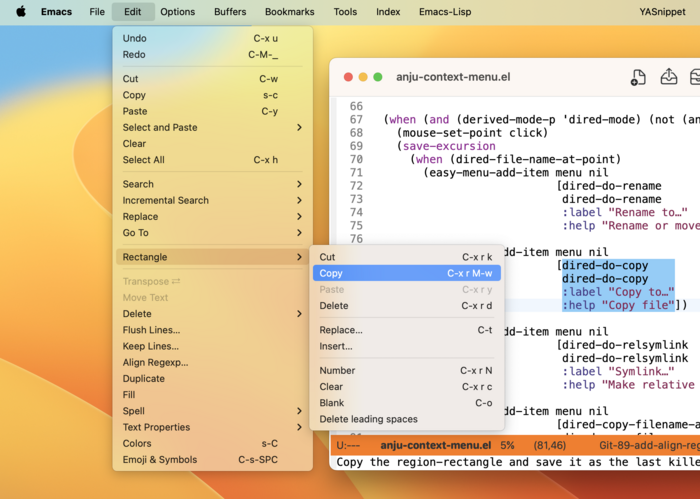Click :label "Rename to…" in the code
Image resolution: width=700 pixels, height=499 pixels.
click(625, 212)
